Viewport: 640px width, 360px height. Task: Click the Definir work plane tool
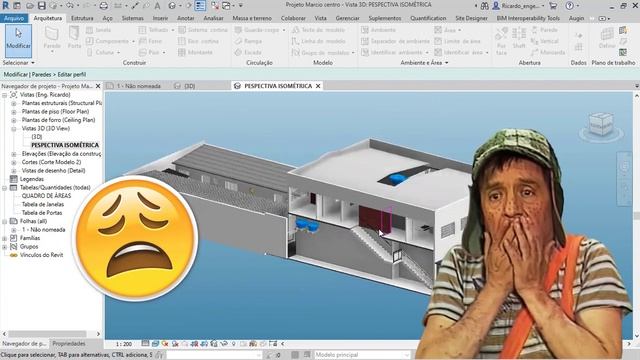click(x=607, y=38)
